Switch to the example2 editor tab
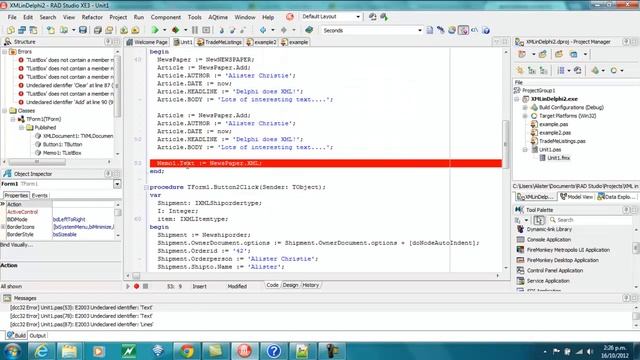640x360 pixels. point(261,42)
